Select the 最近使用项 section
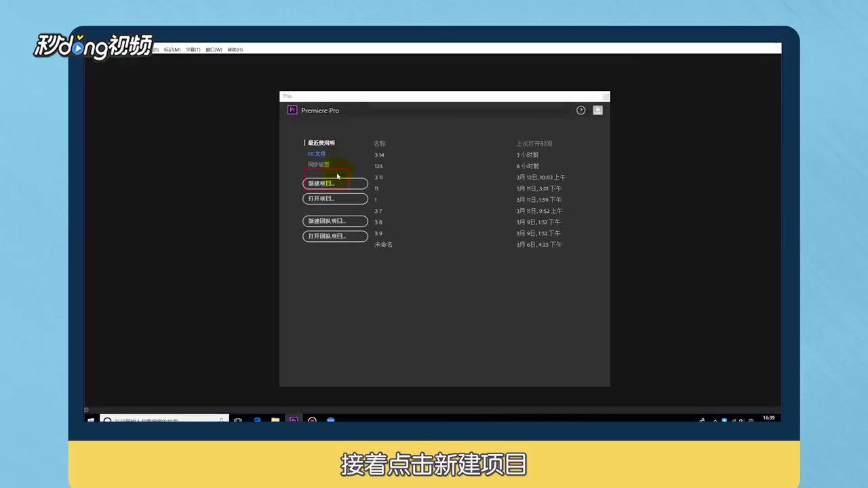868x488 pixels. click(321, 143)
